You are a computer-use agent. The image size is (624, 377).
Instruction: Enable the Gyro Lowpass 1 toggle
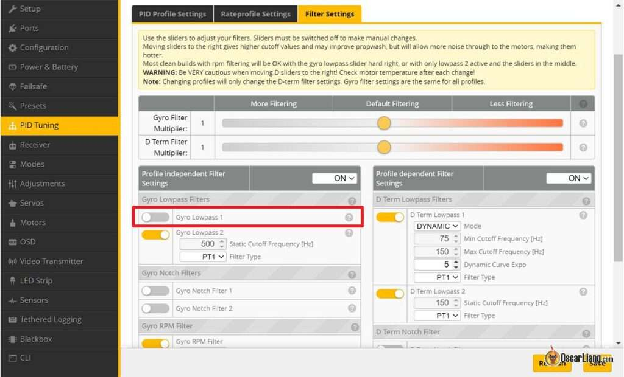155,217
